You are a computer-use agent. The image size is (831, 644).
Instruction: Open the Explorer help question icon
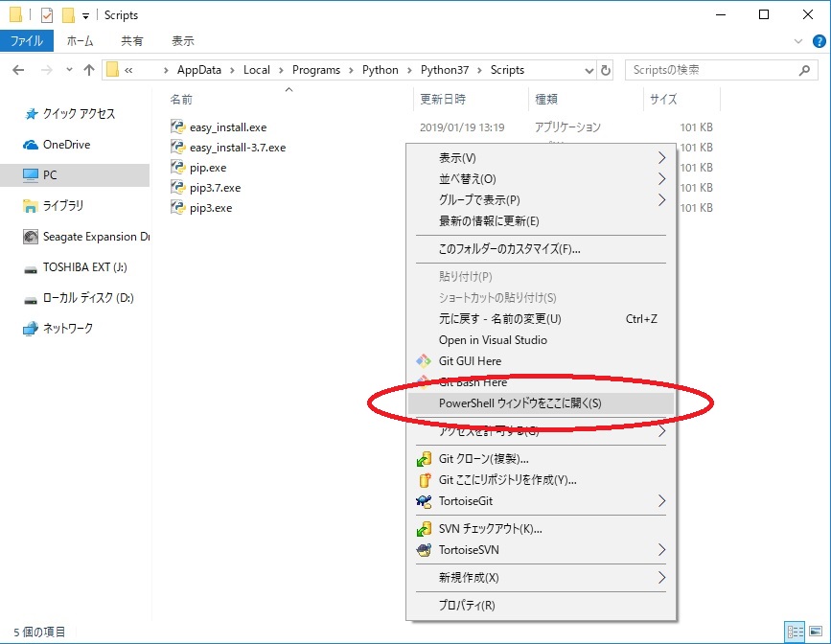click(819, 41)
